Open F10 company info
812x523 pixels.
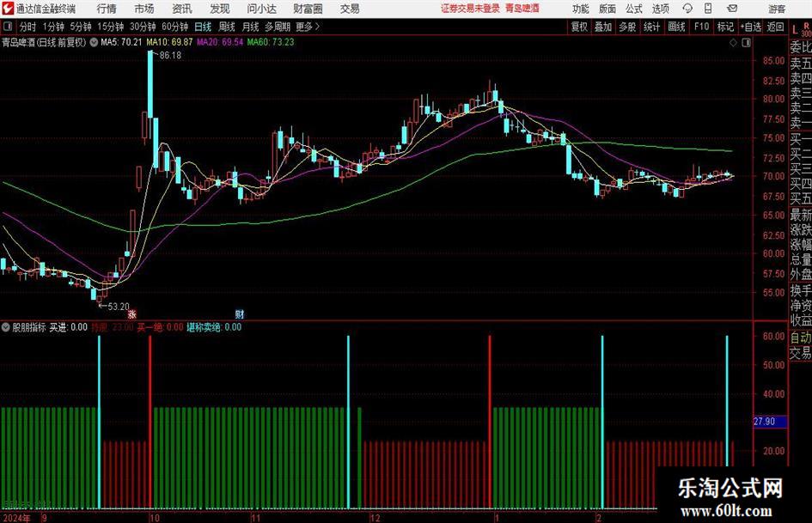pos(701,27)
